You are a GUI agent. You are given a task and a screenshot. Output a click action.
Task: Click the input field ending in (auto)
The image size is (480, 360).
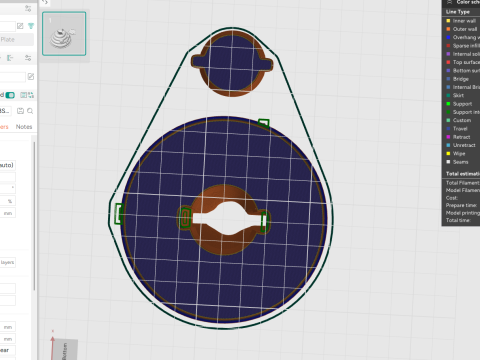click(7, 165)
